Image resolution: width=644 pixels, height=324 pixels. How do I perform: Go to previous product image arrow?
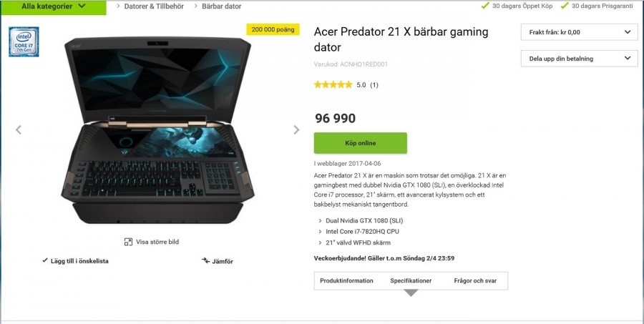tap(19, 129)
